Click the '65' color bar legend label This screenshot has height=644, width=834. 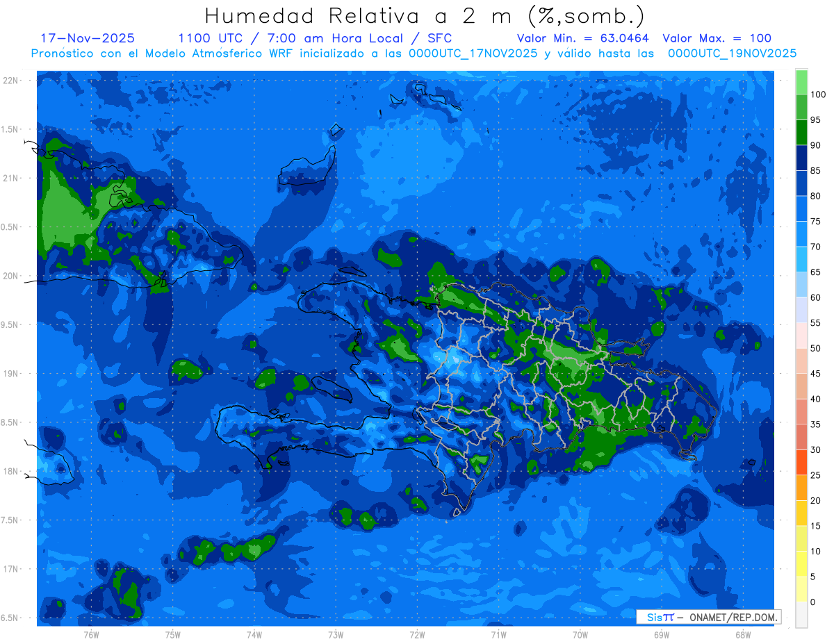pyautogui.click(x=815, y=272)
